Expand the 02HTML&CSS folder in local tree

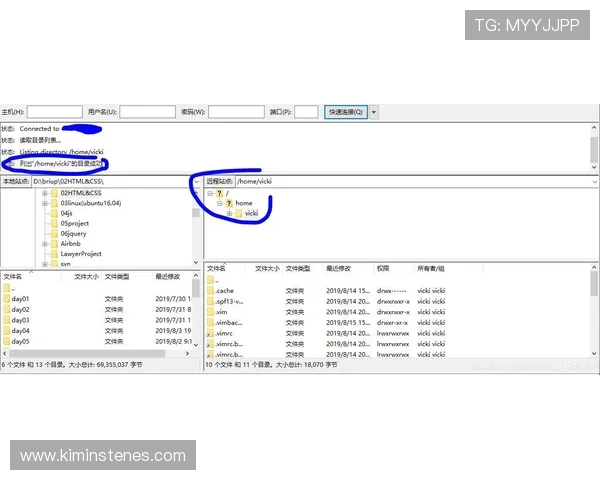pyautogui.click(x=45, y=192)
